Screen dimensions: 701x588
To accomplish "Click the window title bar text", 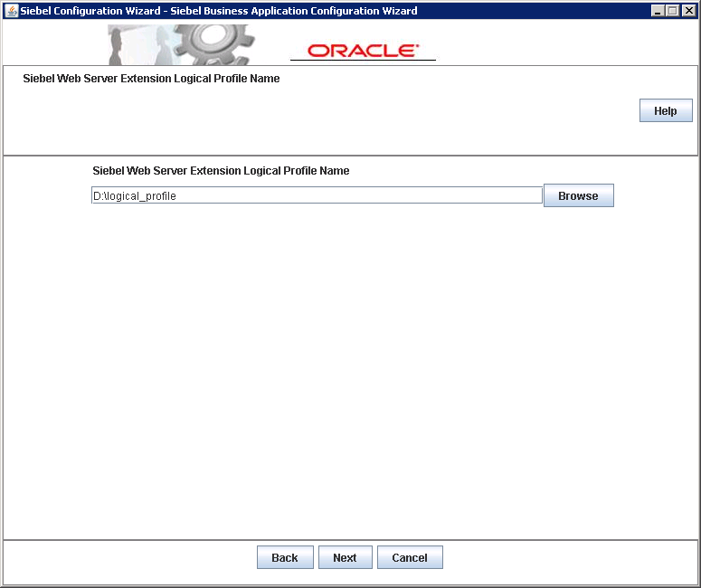I will click(x=219, y=11).
